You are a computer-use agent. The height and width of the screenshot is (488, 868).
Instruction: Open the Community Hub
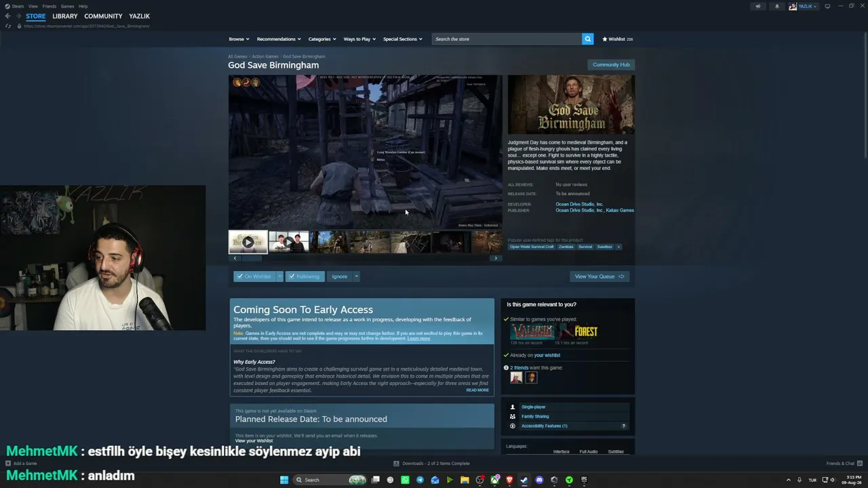[x=611, y=65]
